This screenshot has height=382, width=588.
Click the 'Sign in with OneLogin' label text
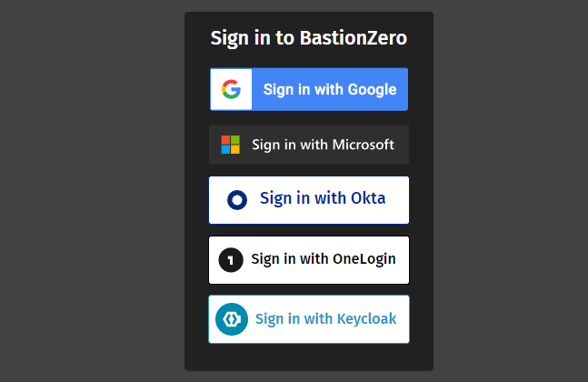tap(324, 259)
